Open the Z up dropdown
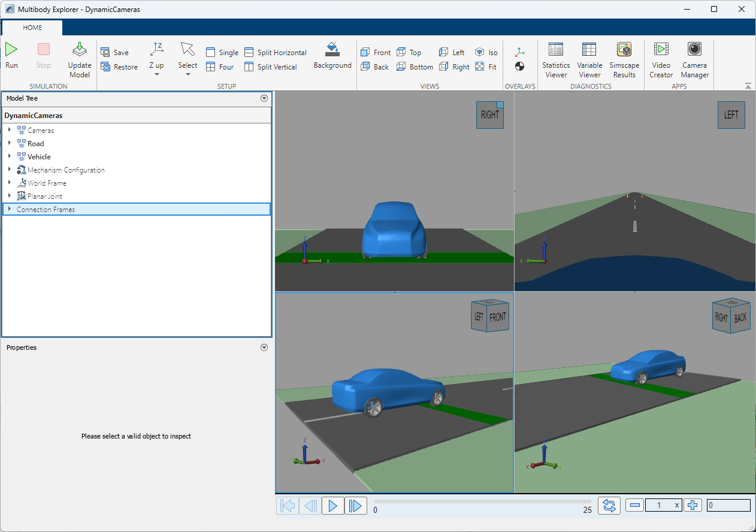The image size is (756, 532). pos(156,74)
